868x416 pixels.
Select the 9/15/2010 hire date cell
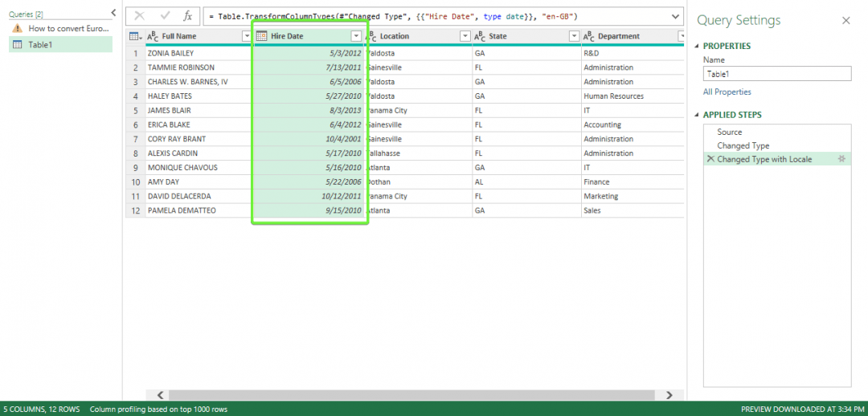(x=309, y=210)
